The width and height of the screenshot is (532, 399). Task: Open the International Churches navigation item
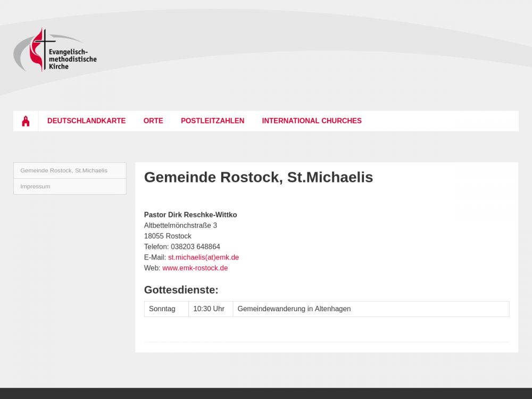point(311,121)
